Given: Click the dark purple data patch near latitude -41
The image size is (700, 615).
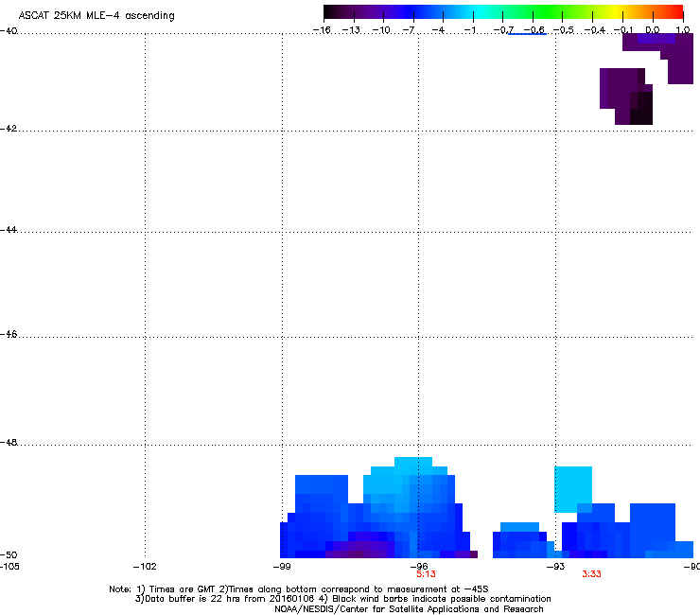Looking at the screenshot, I should pos(626,96).
